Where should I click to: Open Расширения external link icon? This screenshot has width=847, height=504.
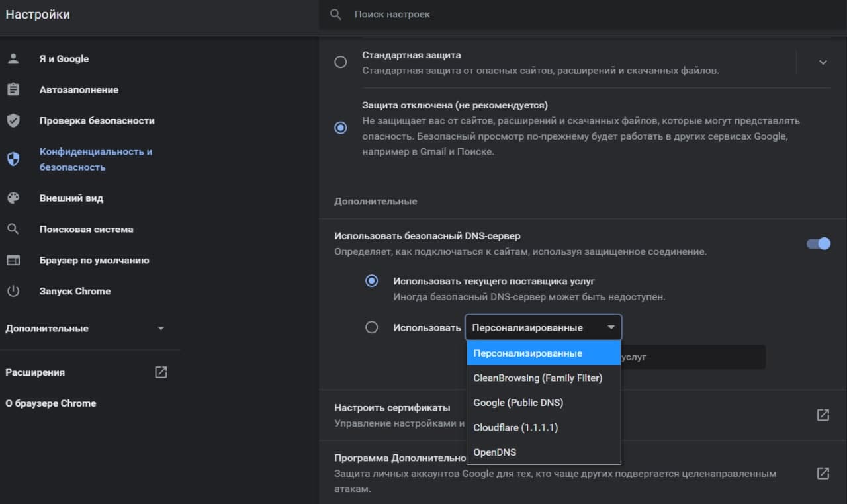click(161, 372)
